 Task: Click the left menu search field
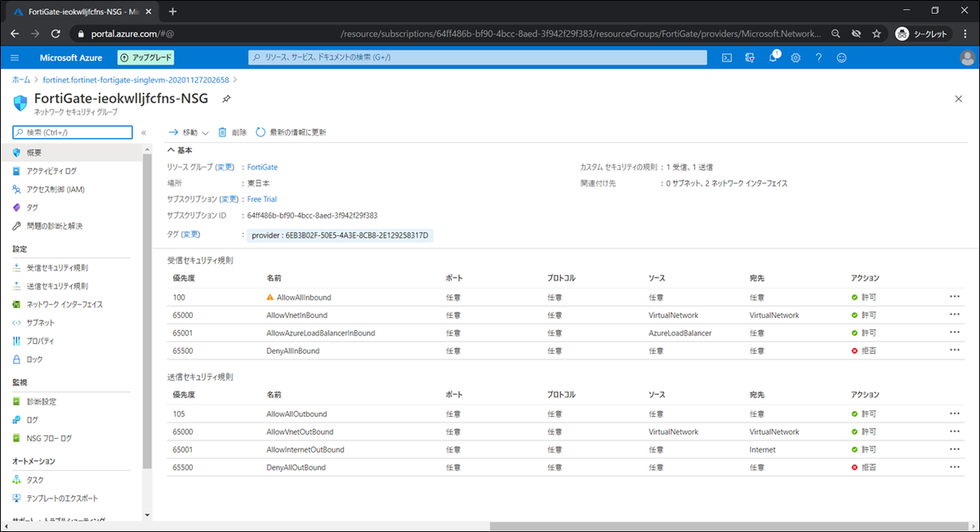click(x=72, y=132)
